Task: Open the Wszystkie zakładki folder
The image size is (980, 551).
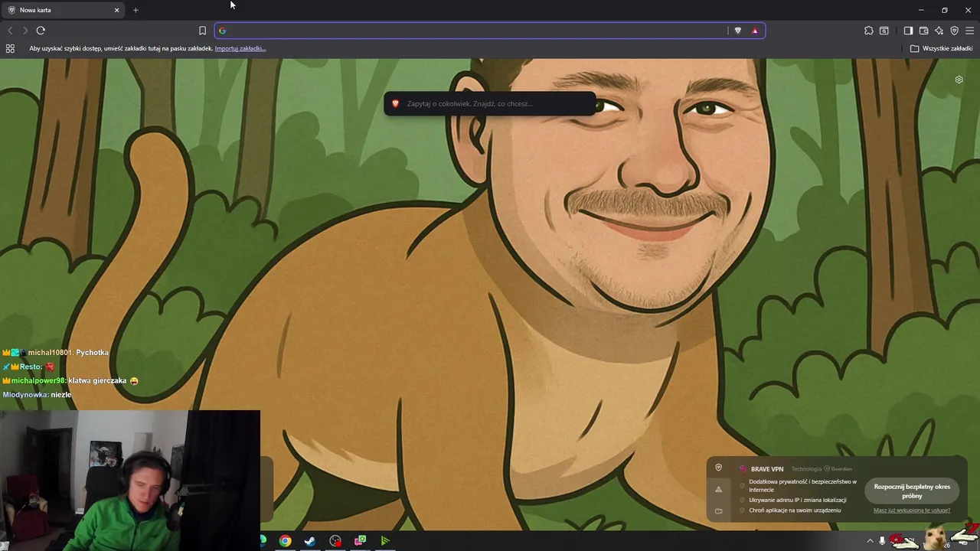Action: [941, 48]
